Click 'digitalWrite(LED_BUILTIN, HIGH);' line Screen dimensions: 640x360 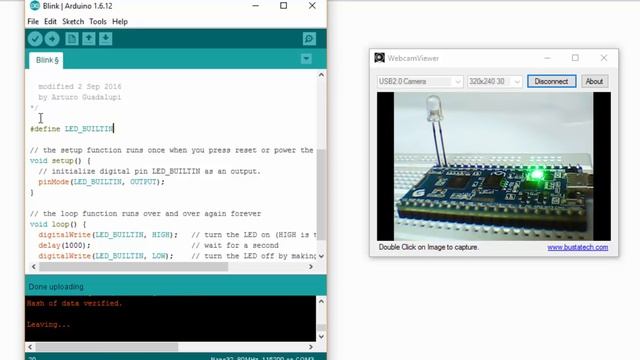[x=108, y=235]
